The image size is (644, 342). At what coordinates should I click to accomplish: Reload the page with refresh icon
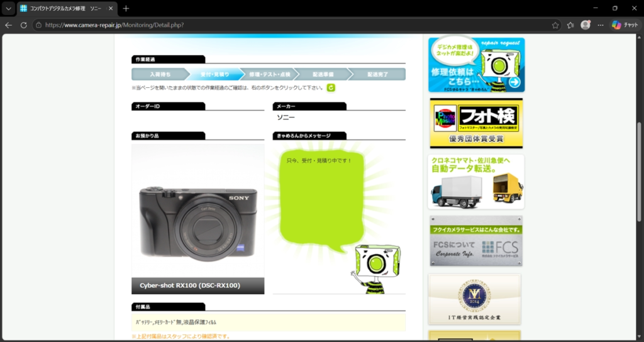pos(24,25)
